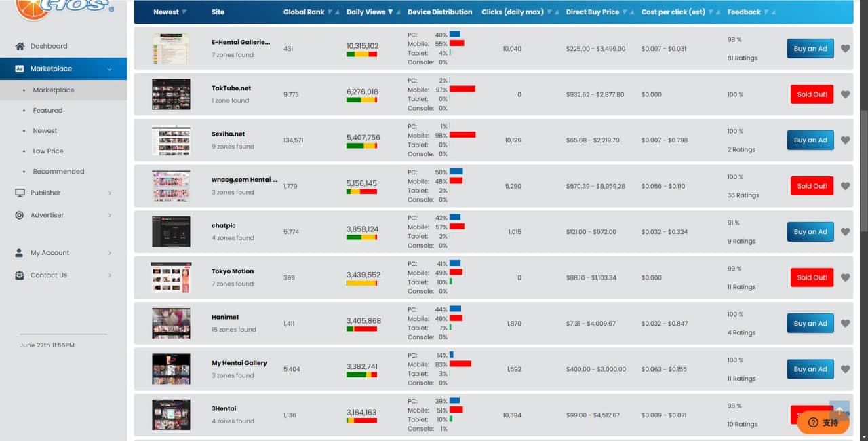
Task: Sort listings by the Feedback header
Action: 751,12
